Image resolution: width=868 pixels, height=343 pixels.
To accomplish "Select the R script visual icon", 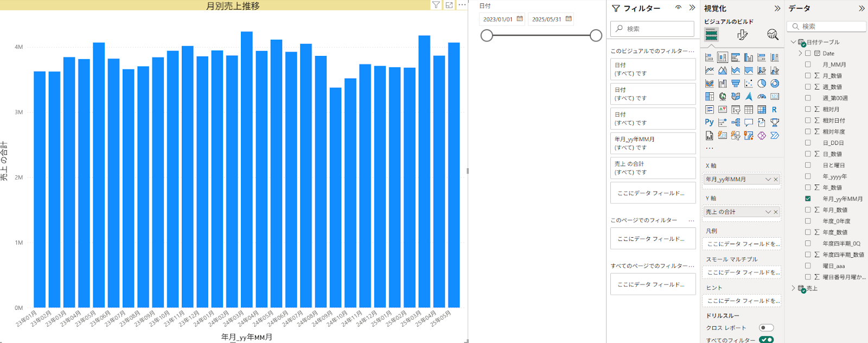I will (x=775, y=110).
